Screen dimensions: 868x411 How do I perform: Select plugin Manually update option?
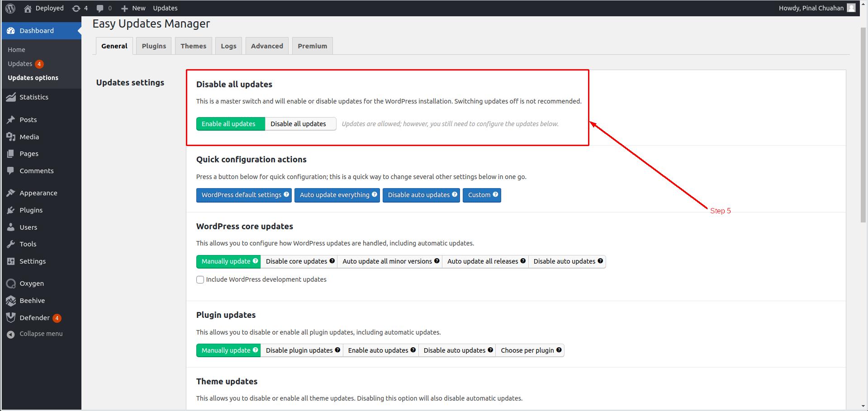click(x=228, y=350)
